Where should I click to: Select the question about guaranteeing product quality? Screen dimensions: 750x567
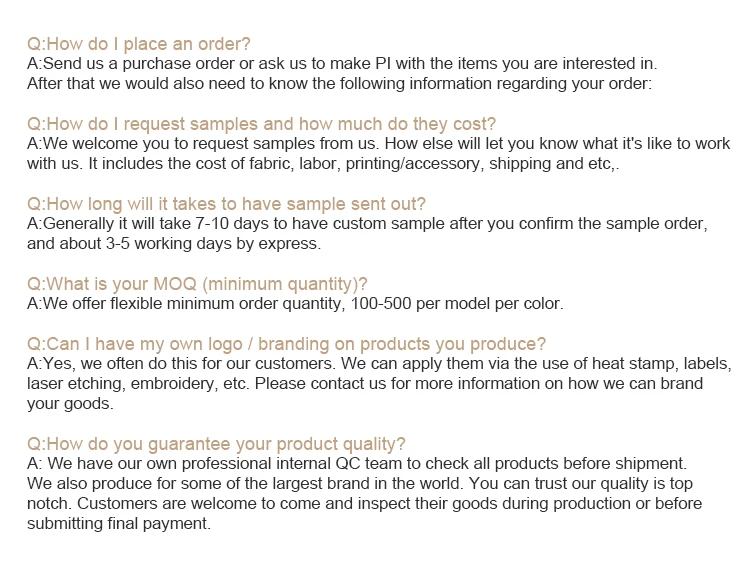[216, 444]
